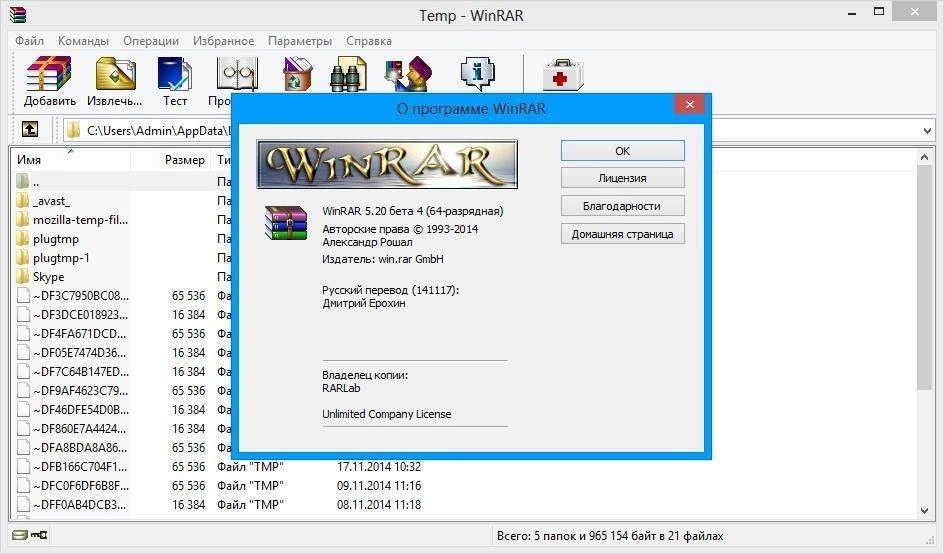Viewport: 944px width, 554px height.
Task: Click the Info toolbar icon
Action: pos(477,73)
